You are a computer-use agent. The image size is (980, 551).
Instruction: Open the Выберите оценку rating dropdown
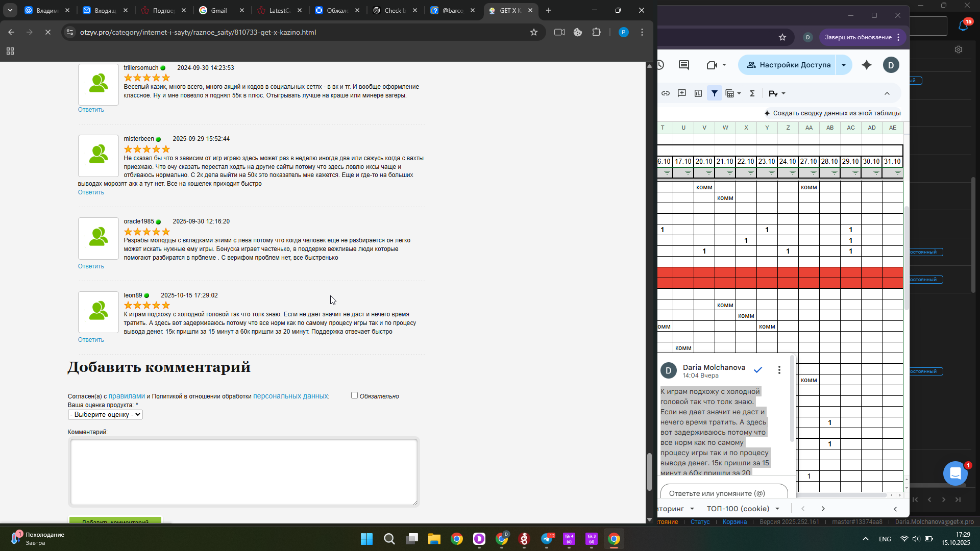tap(105, 415)
